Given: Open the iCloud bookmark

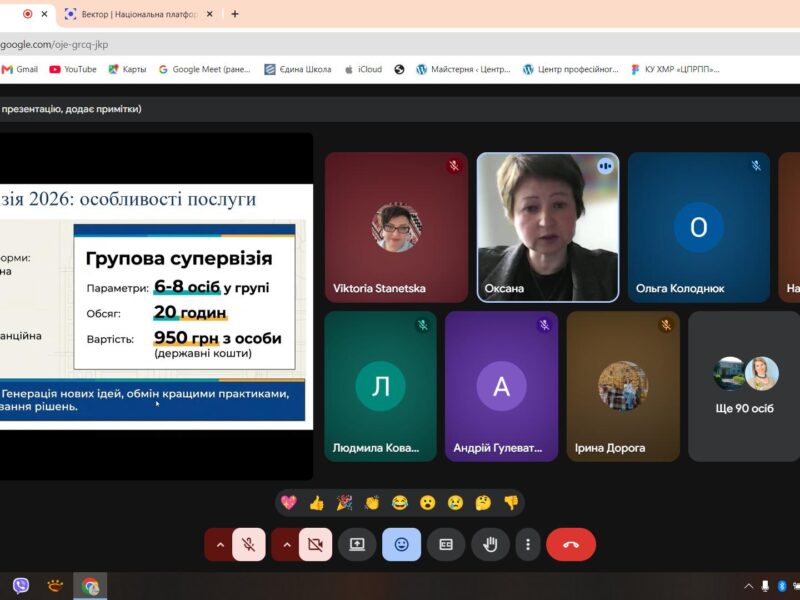Looking at the screenshot, I should coord(363,69).
